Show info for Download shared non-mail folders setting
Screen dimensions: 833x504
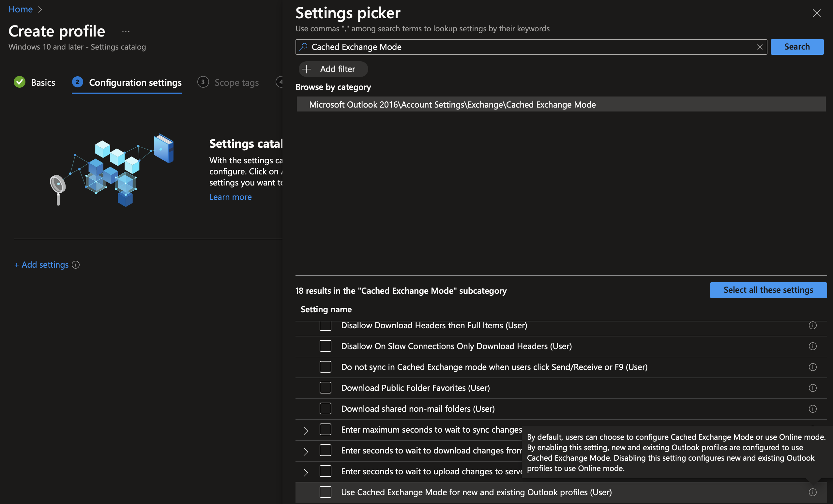tap(813, 408)
